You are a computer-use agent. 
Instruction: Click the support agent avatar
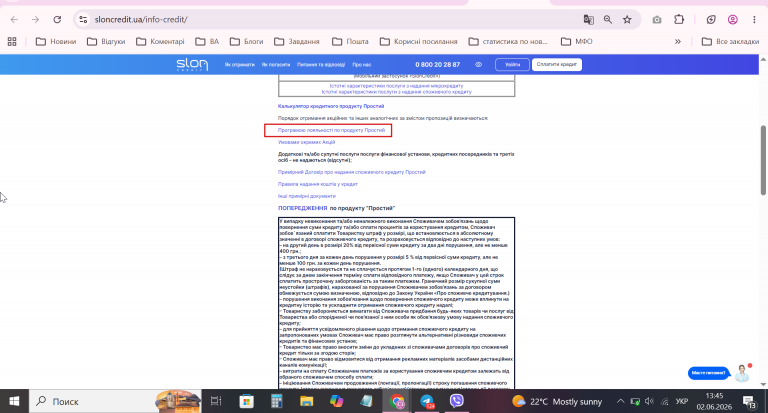pyautogui.click(x=743, y=373)
